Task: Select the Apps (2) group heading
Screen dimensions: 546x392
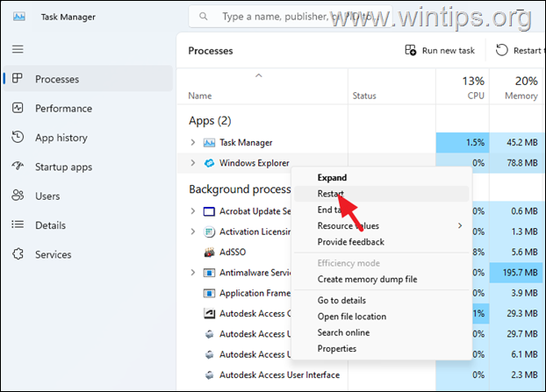Action: [x=210, y=121]
